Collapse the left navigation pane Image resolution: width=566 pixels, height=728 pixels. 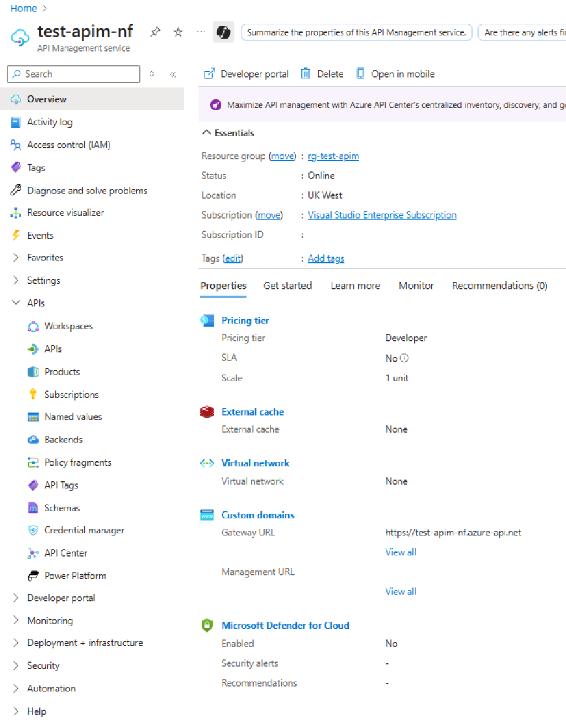pyautogui.click(x=173, y=74)
